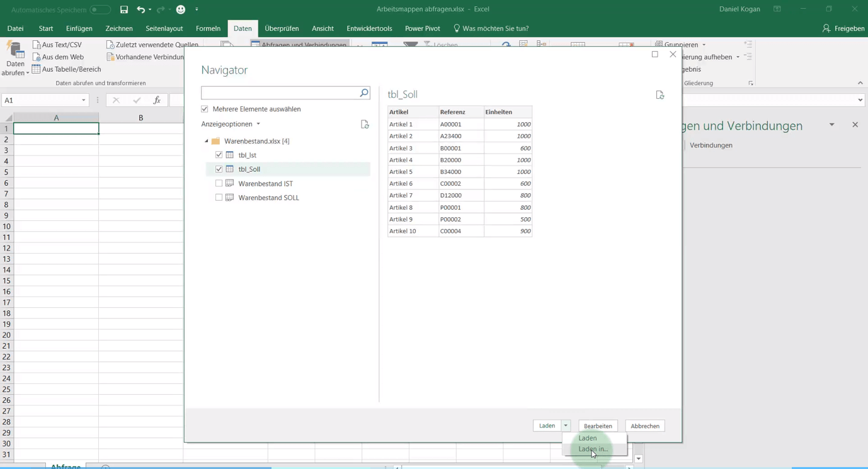The image size is (868, 469).
Task: Click the Abfrage sheet tab
Action: (66, 466)
